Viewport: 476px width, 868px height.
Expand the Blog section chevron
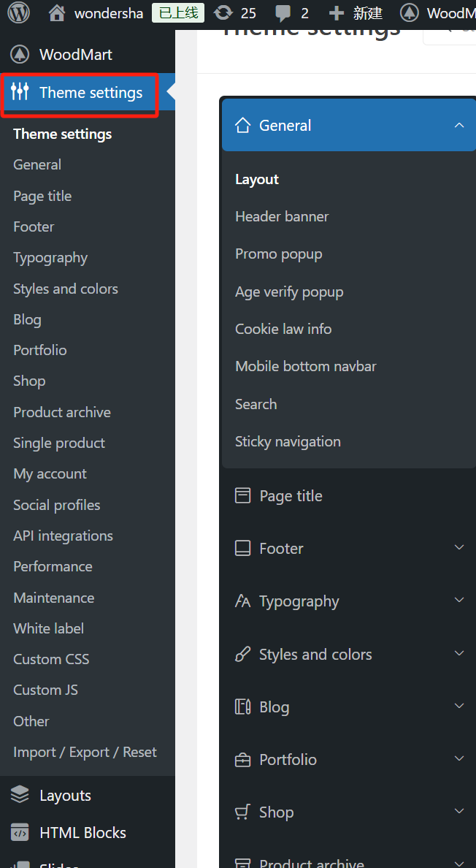pyautogui.click(x=459, y=707)
